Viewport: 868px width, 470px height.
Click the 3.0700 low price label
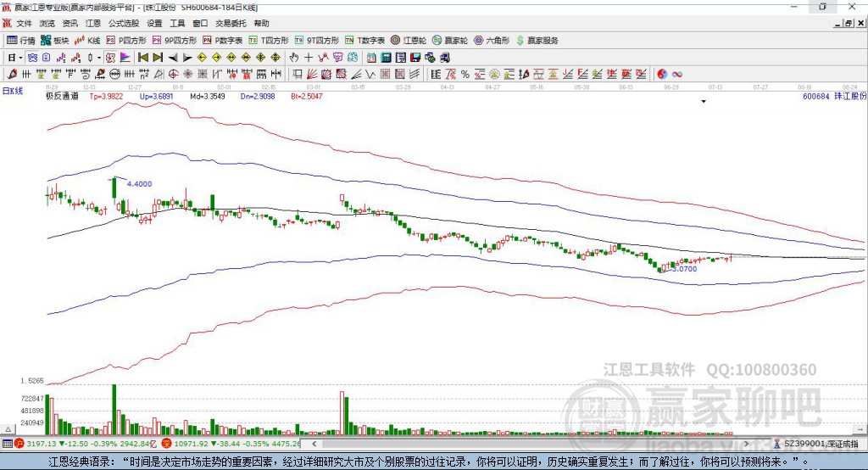[x=685, y=269]
